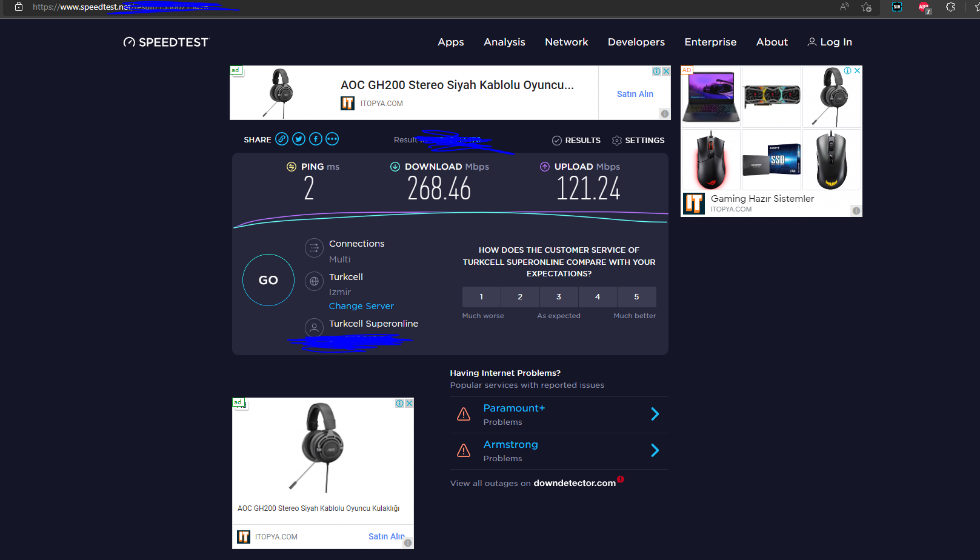The height and width of the screenshot is (560, 980).
Task: Click the upload arrow icon
Action: (545, 167)
